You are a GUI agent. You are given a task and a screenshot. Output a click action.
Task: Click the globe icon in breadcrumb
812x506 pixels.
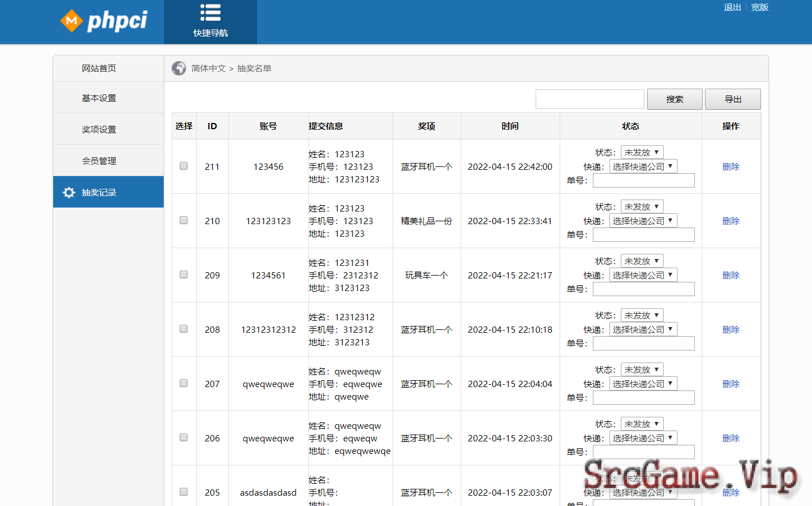[x=179, y=69]
